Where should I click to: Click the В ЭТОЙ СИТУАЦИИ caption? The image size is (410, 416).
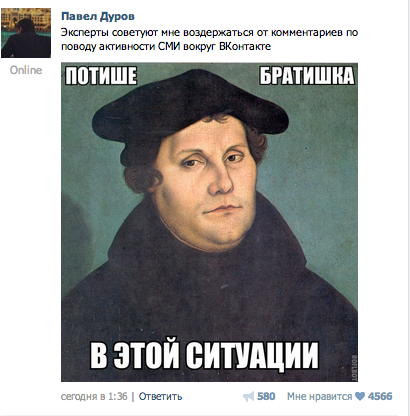204,354
